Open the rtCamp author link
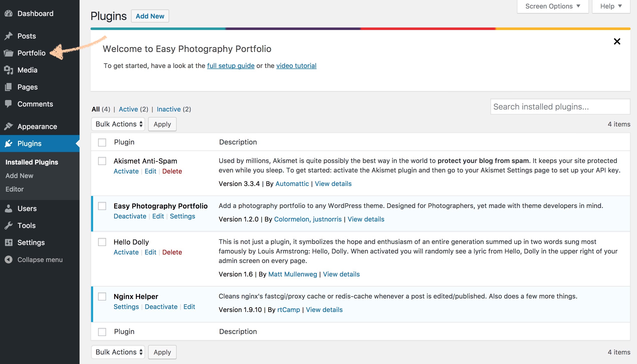Viewport: 637px width, 364px height. (x=288, y=310)
